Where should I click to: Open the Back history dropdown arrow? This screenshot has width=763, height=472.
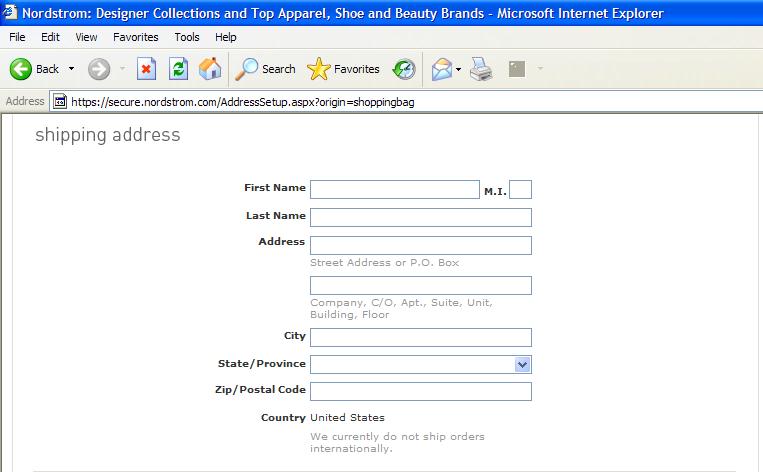point(72,69)
